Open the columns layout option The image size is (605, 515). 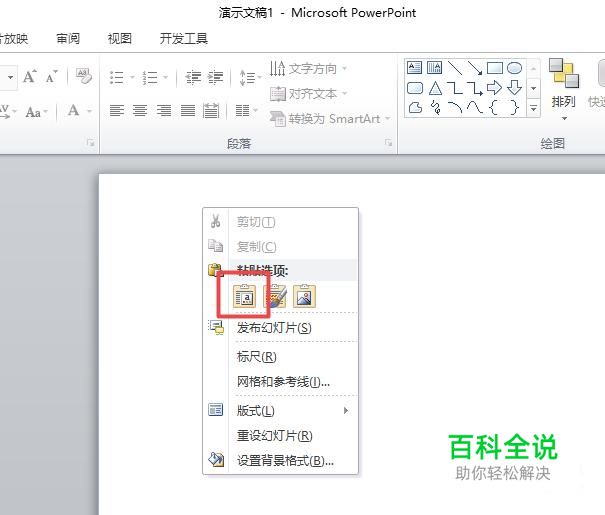point(242,111)
